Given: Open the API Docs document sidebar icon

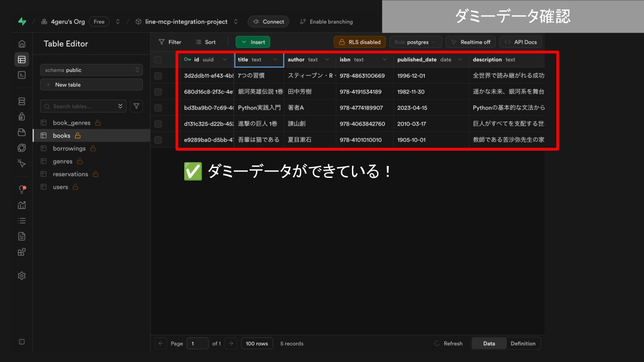Looking at the screenshot, I should click(x=21, y=236).
